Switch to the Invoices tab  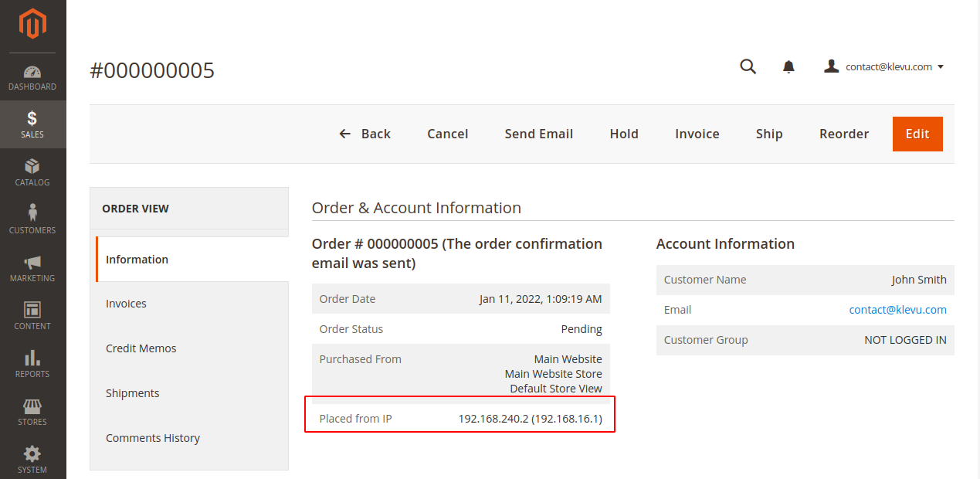coord(126,304)
